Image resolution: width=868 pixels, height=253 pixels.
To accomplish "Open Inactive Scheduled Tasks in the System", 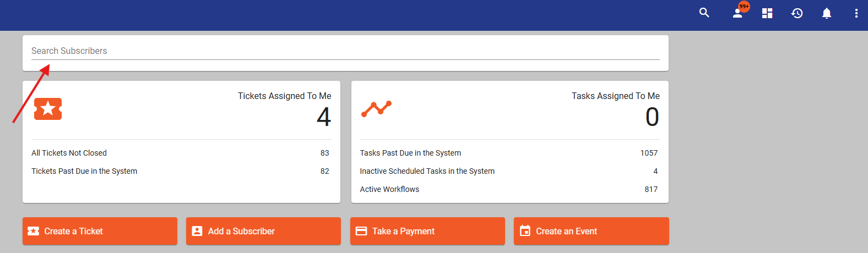I will [x=509, y=171].
